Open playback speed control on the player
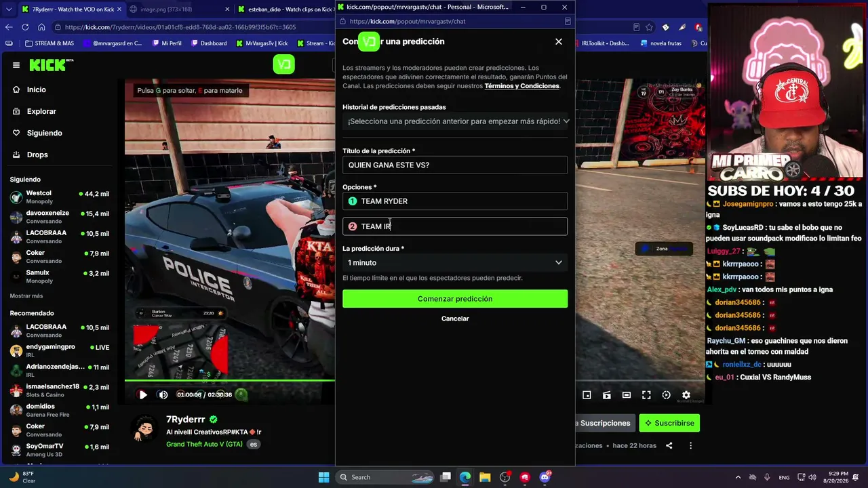Viewport: 868px width, 488px height. [x=666, y=395]
